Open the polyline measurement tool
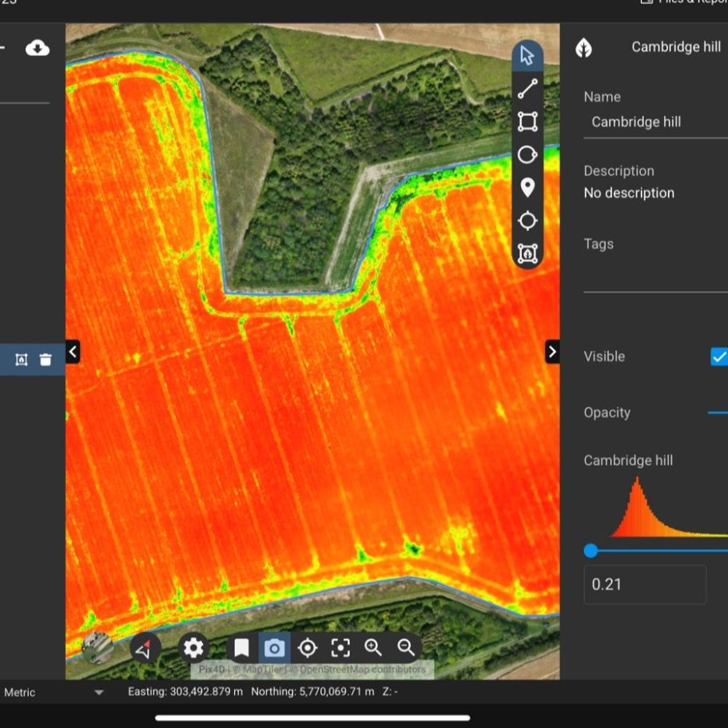The width and height of the screenshot is (728, 728). 527,88
